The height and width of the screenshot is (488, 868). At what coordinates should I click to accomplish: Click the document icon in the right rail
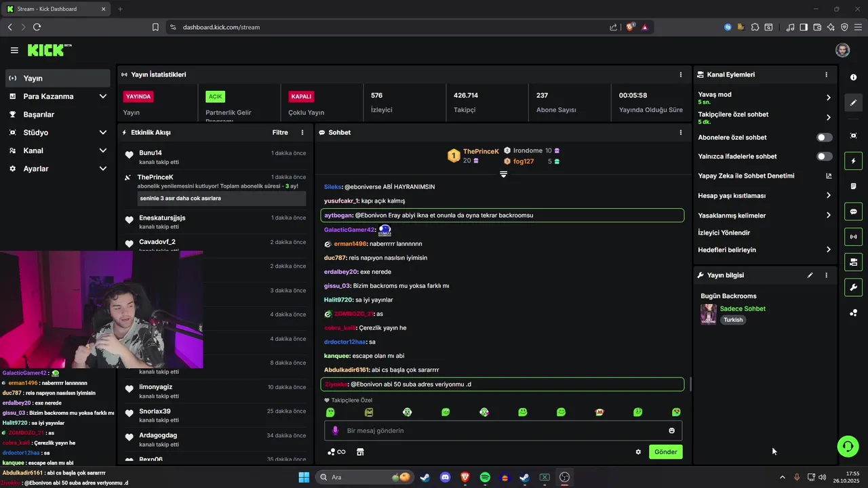pyautogui.click(x=853, y=186)
